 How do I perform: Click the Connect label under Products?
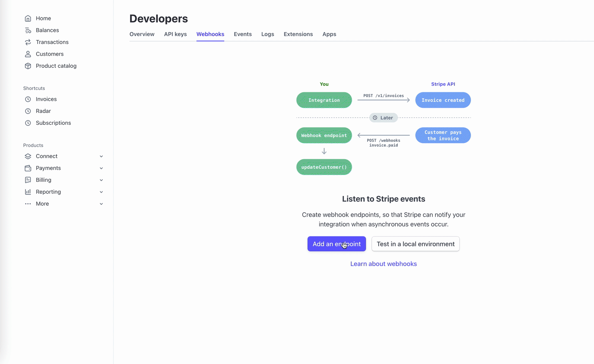pyautogui.click(x=46, y=156)
